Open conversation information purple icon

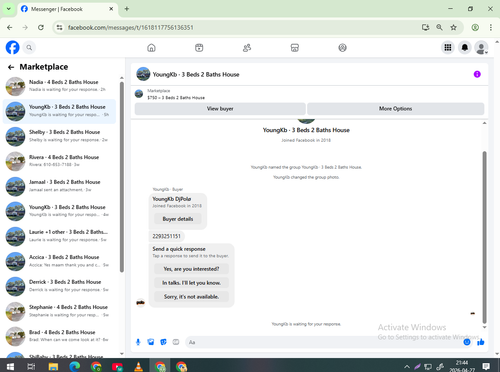(x=477, y=74)
